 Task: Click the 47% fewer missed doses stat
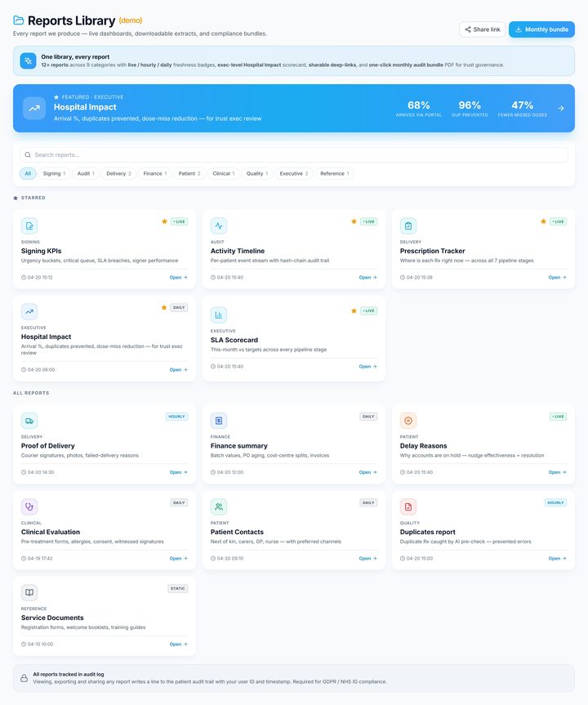click(x=523, y=109)
